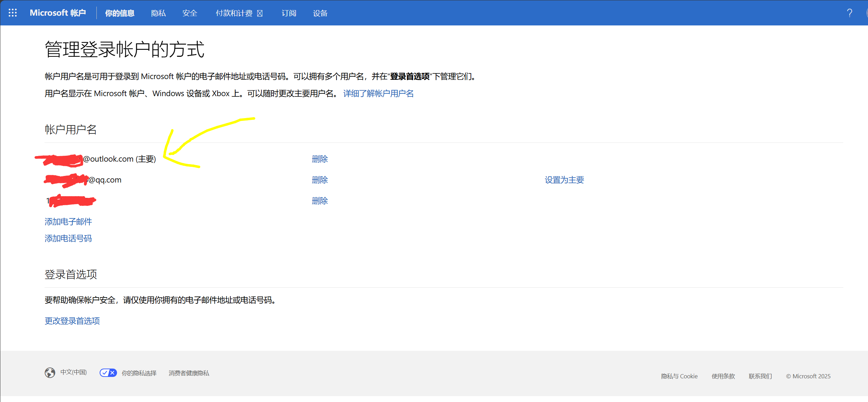The width and height of the screenshot is (868, 402).
Task: Open the Microsoft 帐户 home link
Action: click(x=58, y=13)
